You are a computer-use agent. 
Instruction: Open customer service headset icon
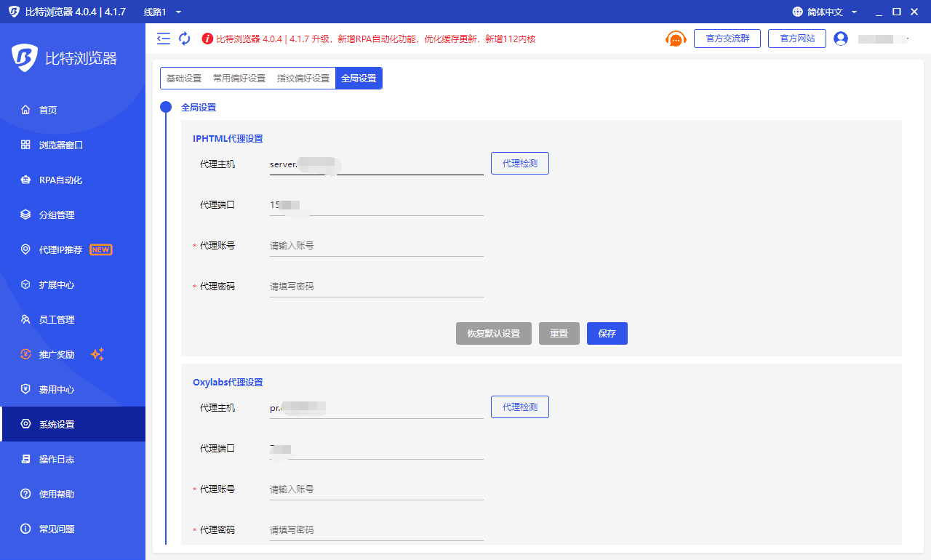[676, 39]
